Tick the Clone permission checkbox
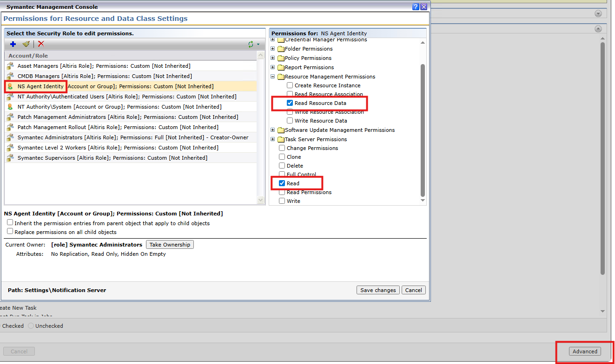615x364 pixels. point(282,157)
